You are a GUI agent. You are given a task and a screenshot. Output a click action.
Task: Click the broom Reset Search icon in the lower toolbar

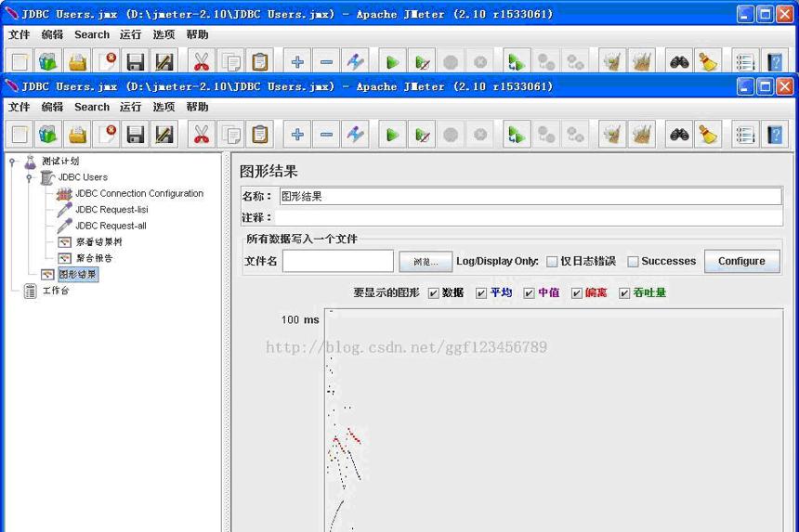coord(708,135)
